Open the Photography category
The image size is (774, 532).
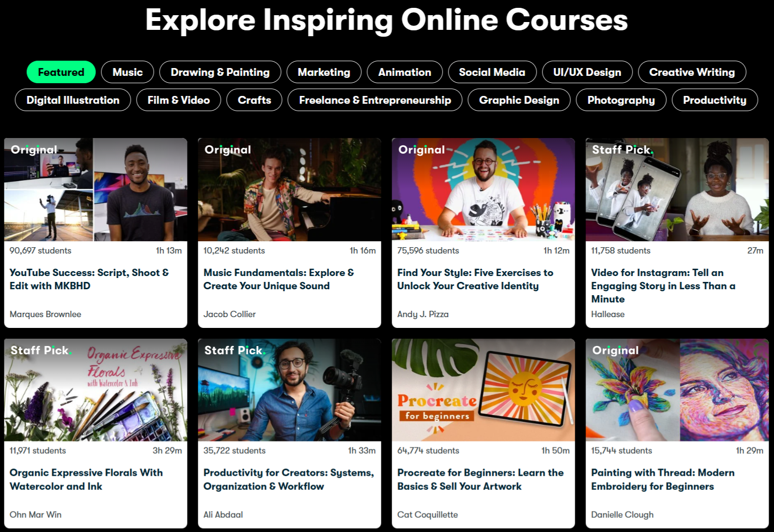[621, 100]
